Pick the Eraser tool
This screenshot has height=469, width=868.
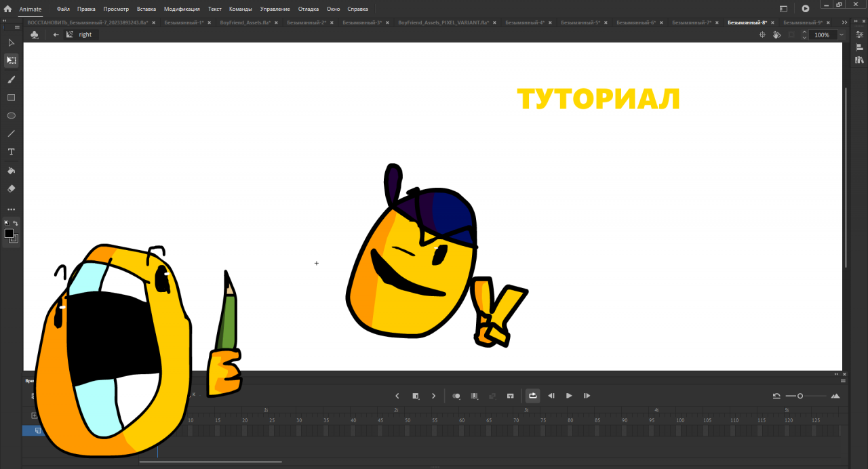coord(11,188)
